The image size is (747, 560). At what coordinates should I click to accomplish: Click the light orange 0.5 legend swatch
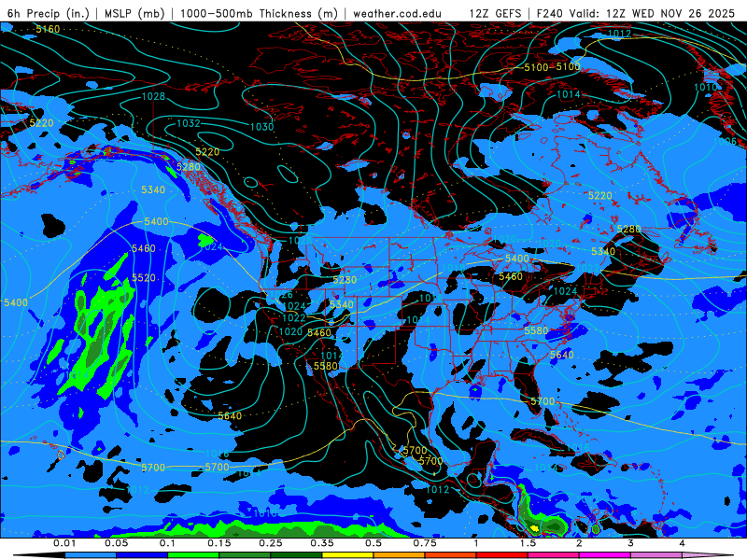(400, 555)
